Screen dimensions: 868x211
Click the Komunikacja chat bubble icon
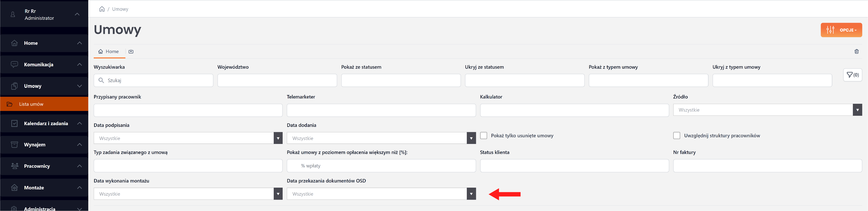tap(14, 64)
